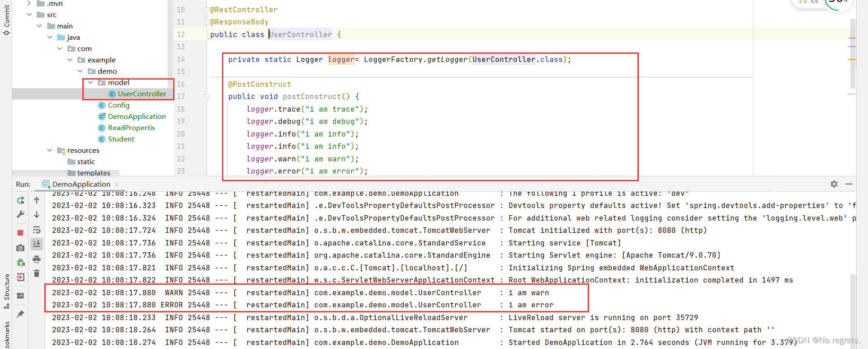
Task: Clear console output with trash icon
Action: (37, 274)
